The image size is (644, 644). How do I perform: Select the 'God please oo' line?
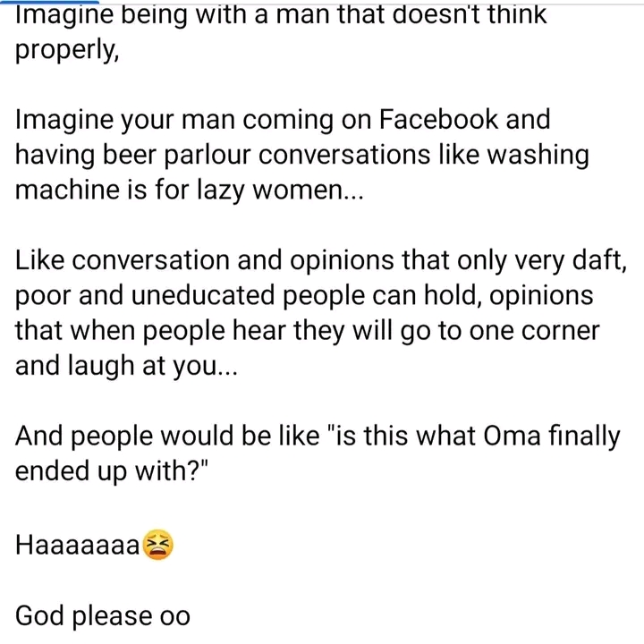pyautogui.click(x=103, y=615)
